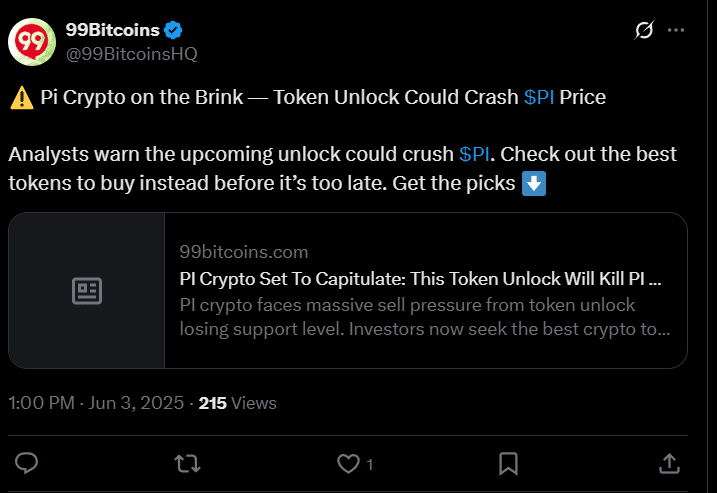Click the $PI cashtag after "could crush"
The height and width of the screenshot is (493, 717).
pyautogui.click(x=474, y=154)
